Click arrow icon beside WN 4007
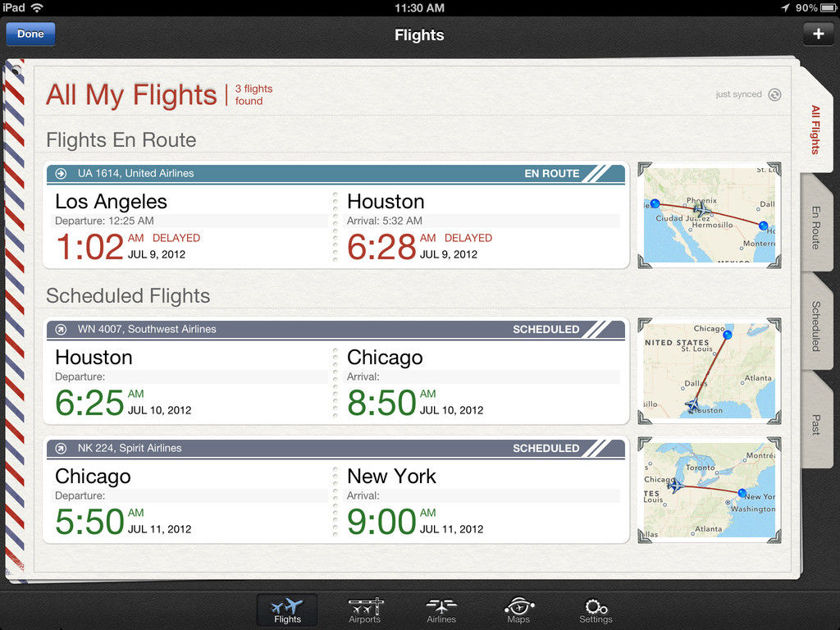 (61, 330)
